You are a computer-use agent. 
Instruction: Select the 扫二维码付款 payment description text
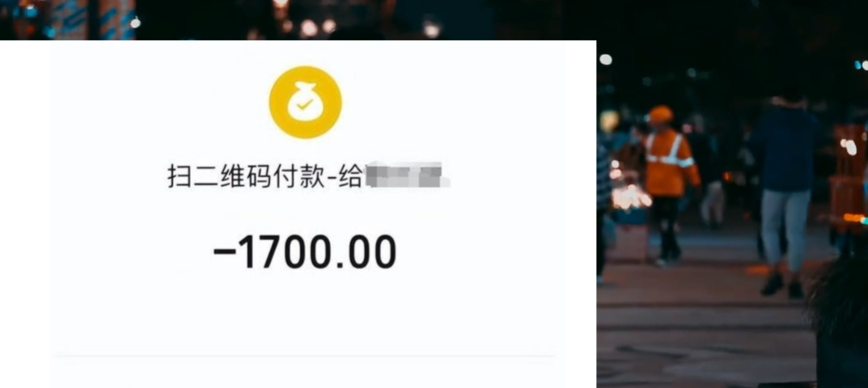click(246, 177)
